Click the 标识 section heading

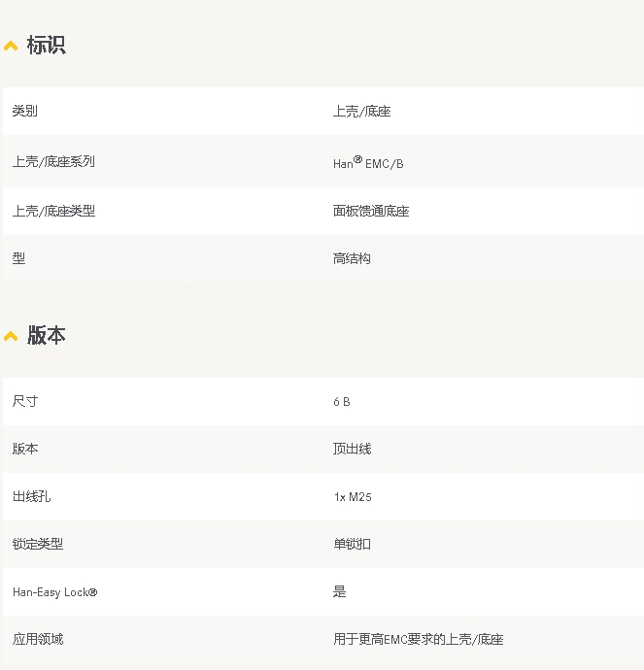[x=47, y=45]
